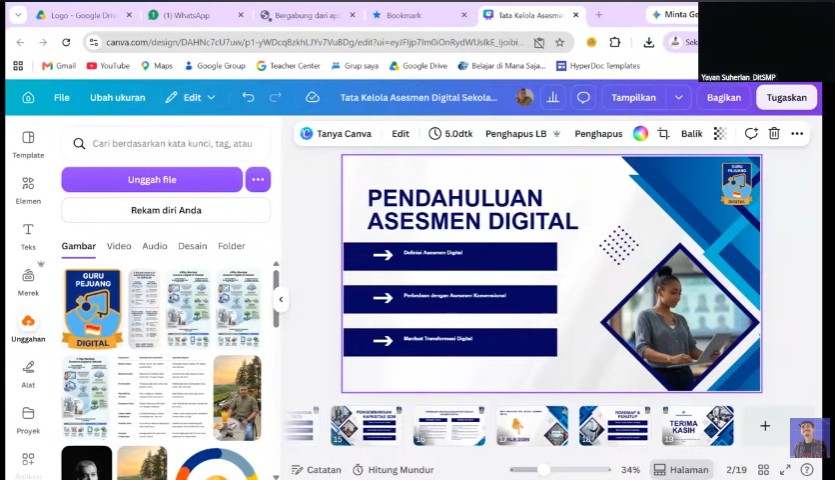Switch to the Video tab

[x=119, y=246]
